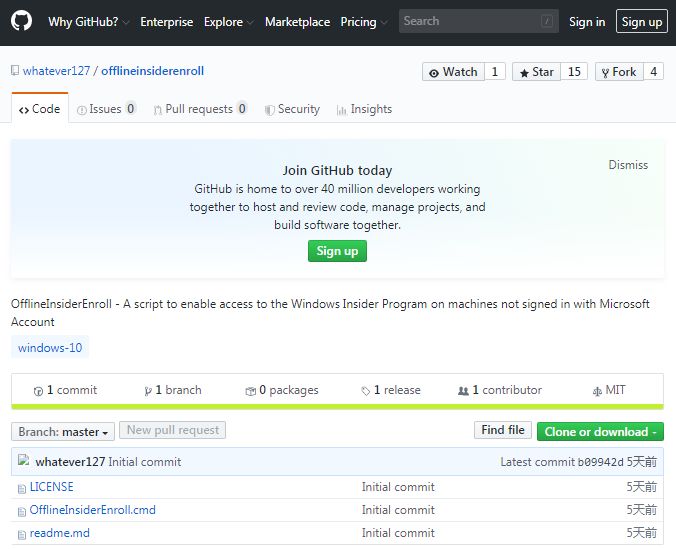Click the whatever127 avatar in commit row

[23, 460]
